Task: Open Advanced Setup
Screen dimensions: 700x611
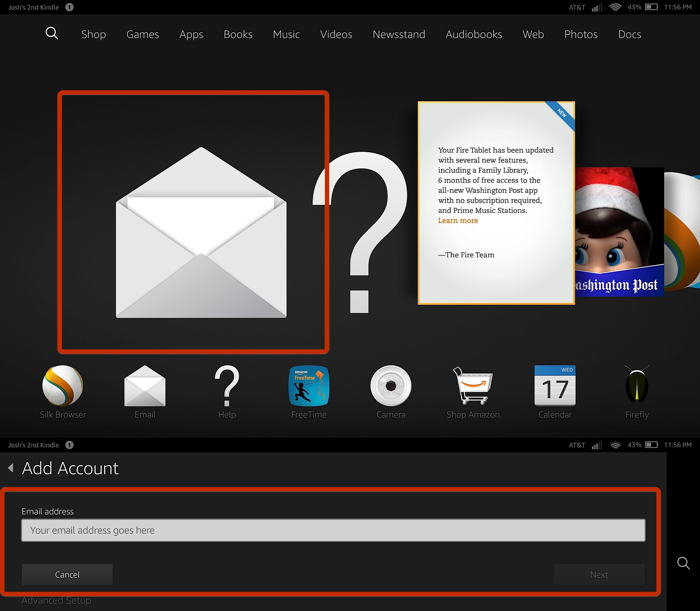Action: [x=56, y=600]
